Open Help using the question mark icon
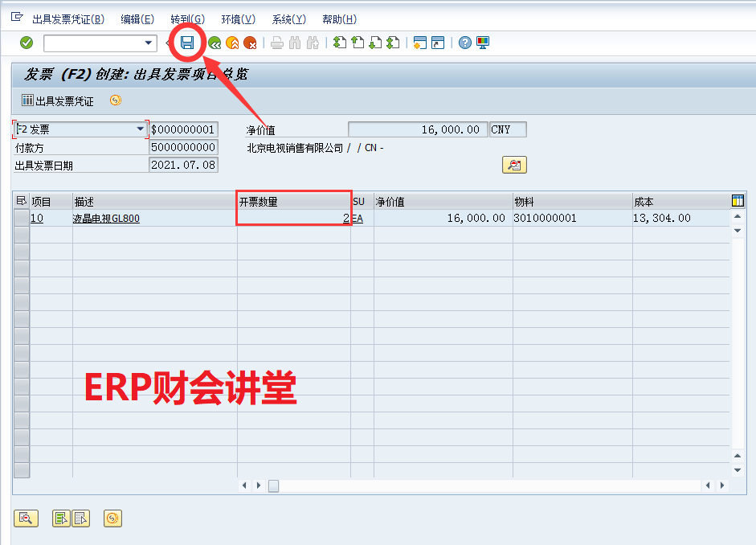 (464, 42)
